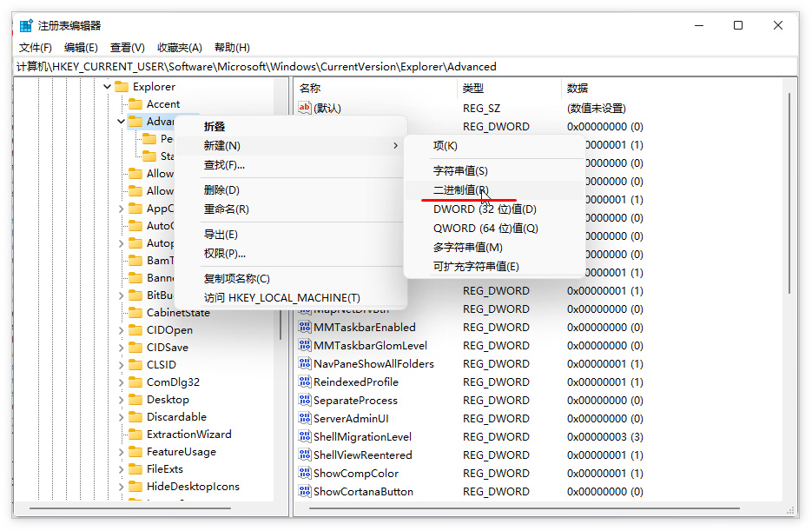Collapse the Explorer tree node

106,86
